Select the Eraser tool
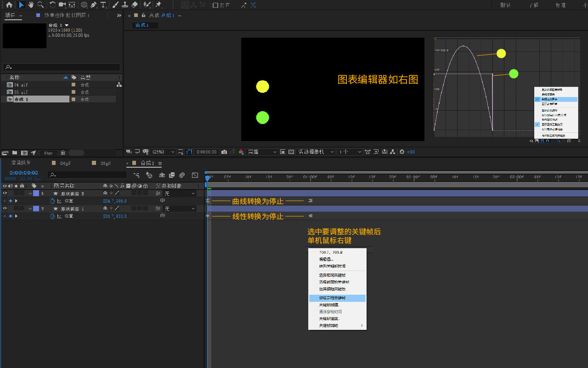588x368 pixels. [x=135, y=5]
